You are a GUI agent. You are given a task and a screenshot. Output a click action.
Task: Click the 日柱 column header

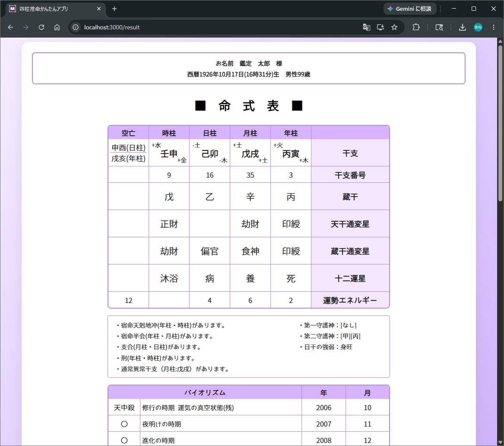(x=209, y=133)
